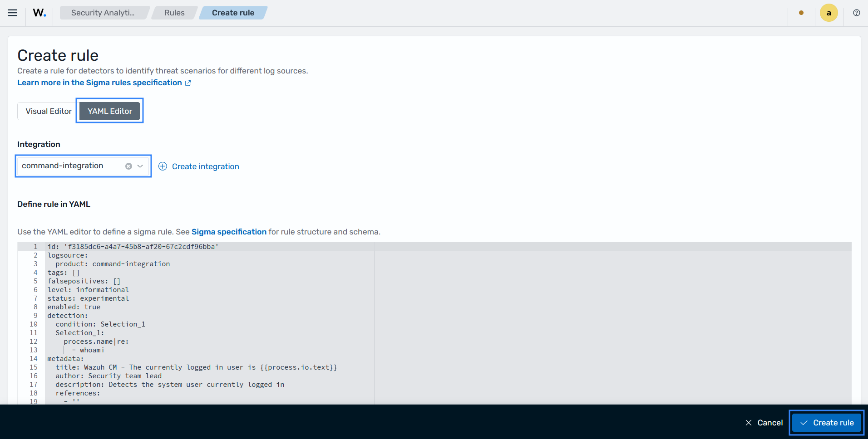Clear the command-integration selection
Image resolution: width=868 pixels, height=439 pixels.
point(128,166)
